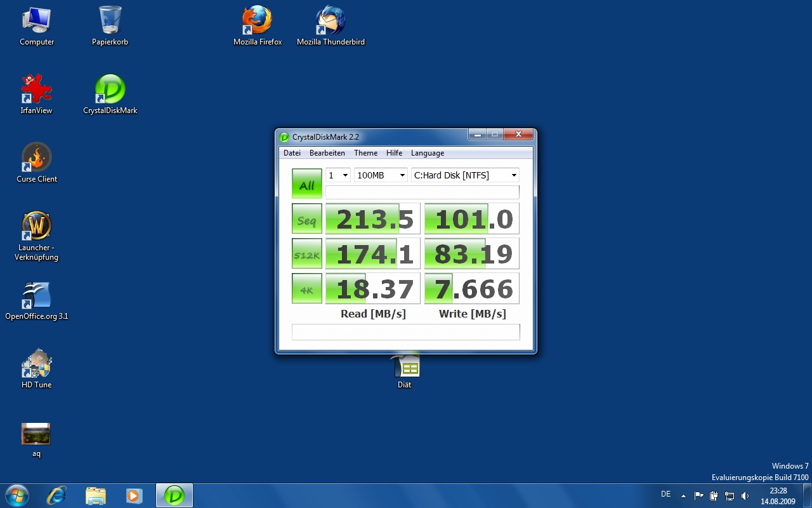The height and width of the screenshot is (508, 812).
Task: Select the Mozilla Firefox desktop shortcut
Action: pyautogui.click(x=258, y=25)
